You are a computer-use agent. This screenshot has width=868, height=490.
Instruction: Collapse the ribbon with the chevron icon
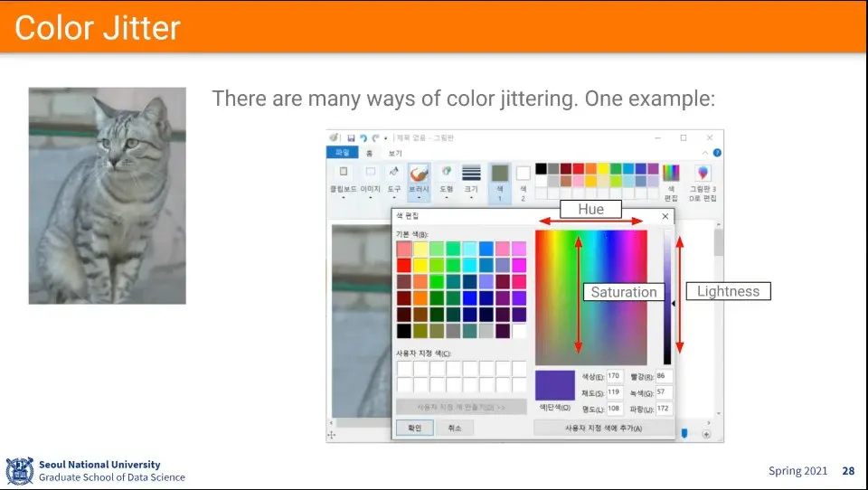pos(704,153)
